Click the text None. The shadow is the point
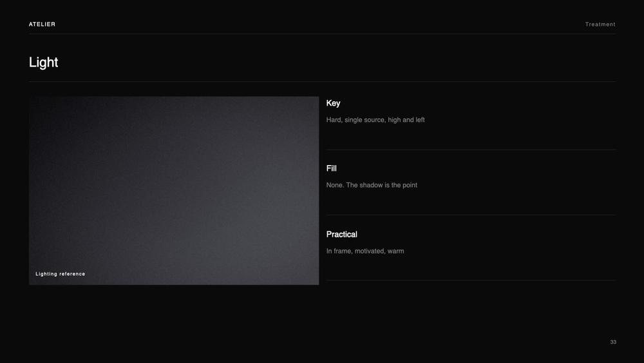644x363 pixels. [372, 185]
